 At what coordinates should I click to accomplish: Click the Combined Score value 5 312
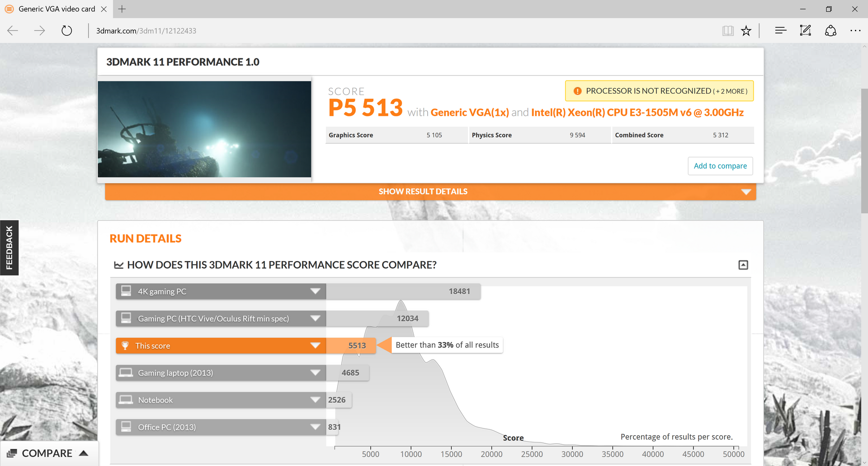click(721, 135)
